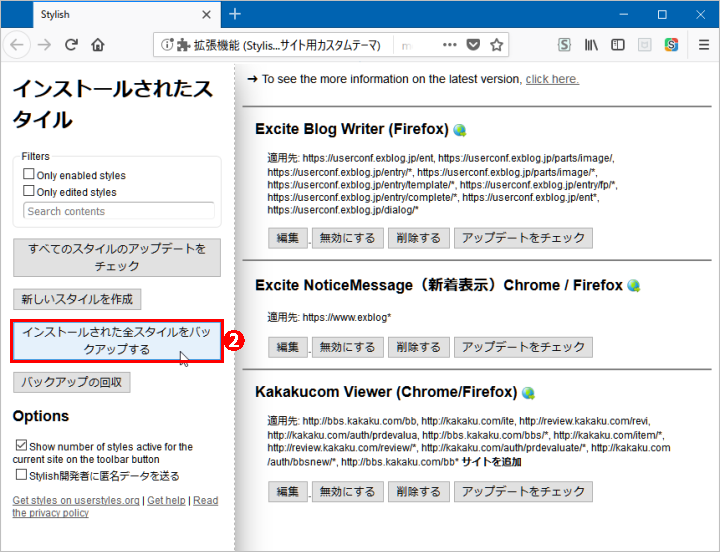Click 編集 for Kakakucom Viewer
Screen dimensions: 720x552
coord(288,491)
